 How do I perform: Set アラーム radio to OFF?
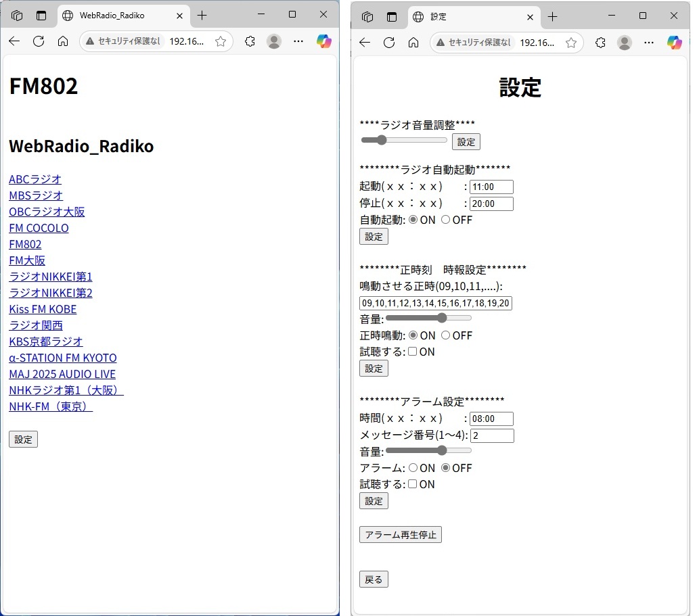[445, 468]
